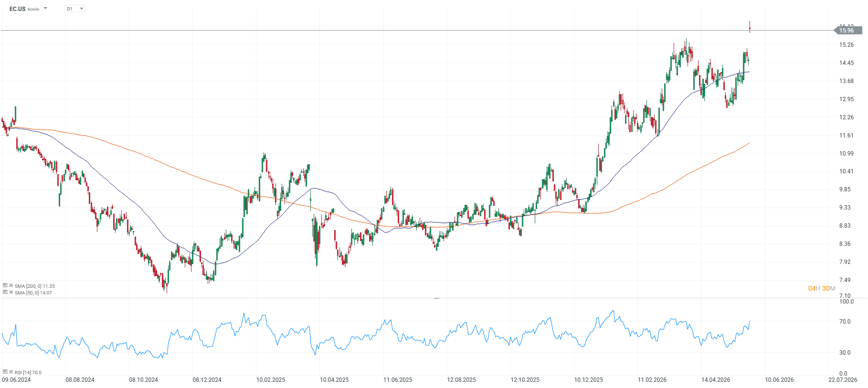Image resolution: width=868 pixels, height=388 pixels.
Task: Click the 7.49 price axis label
Action: click(x=845, y=280)
